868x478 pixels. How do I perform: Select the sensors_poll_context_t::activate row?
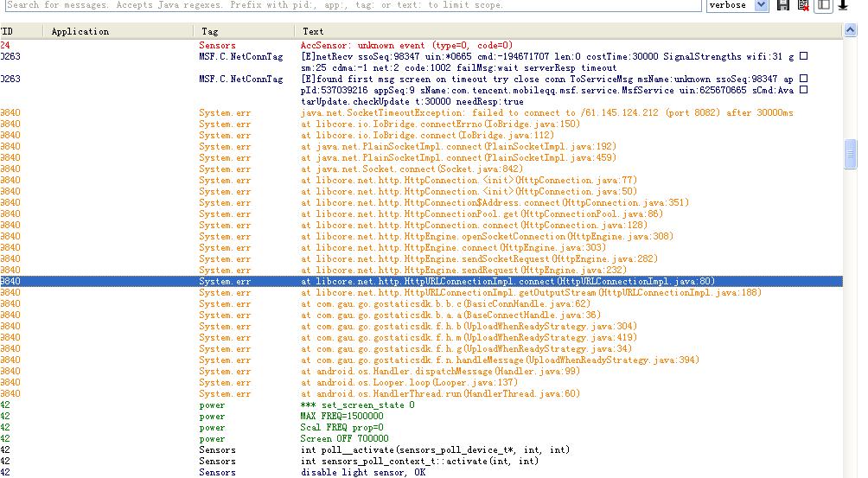pos(421,462)
